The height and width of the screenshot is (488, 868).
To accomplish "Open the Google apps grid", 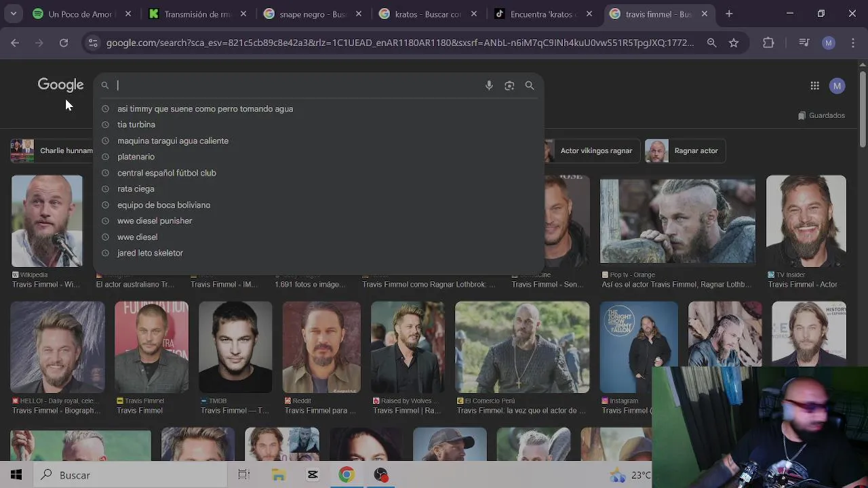I will click(x=814, y=85).
